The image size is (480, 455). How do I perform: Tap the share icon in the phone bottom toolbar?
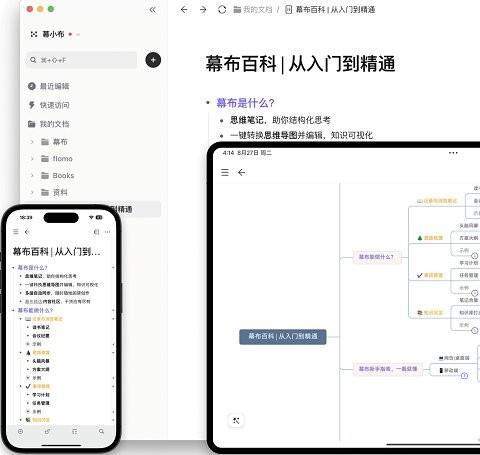(x=47, y=431)
